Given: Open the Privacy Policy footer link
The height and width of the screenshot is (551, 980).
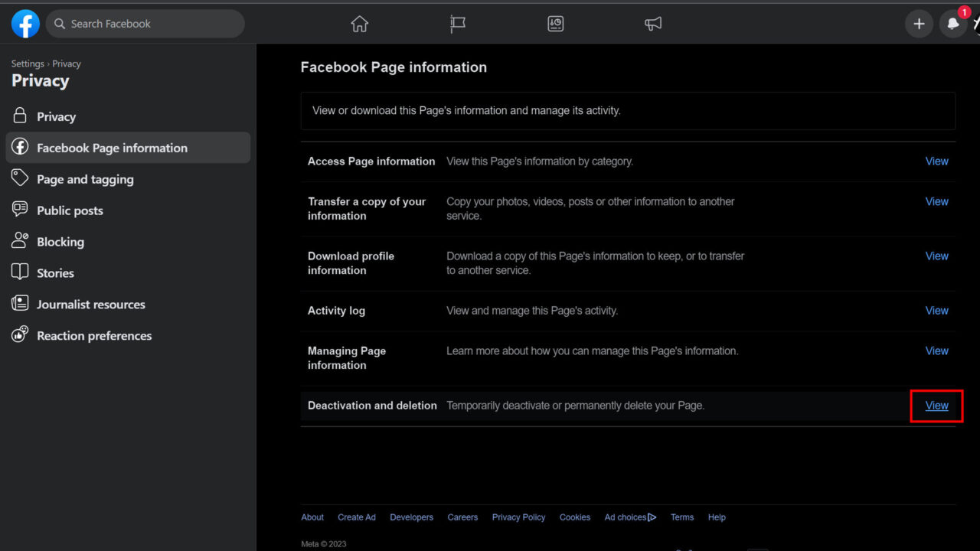Looking at the screenshot, I should [x=518, y=517].
